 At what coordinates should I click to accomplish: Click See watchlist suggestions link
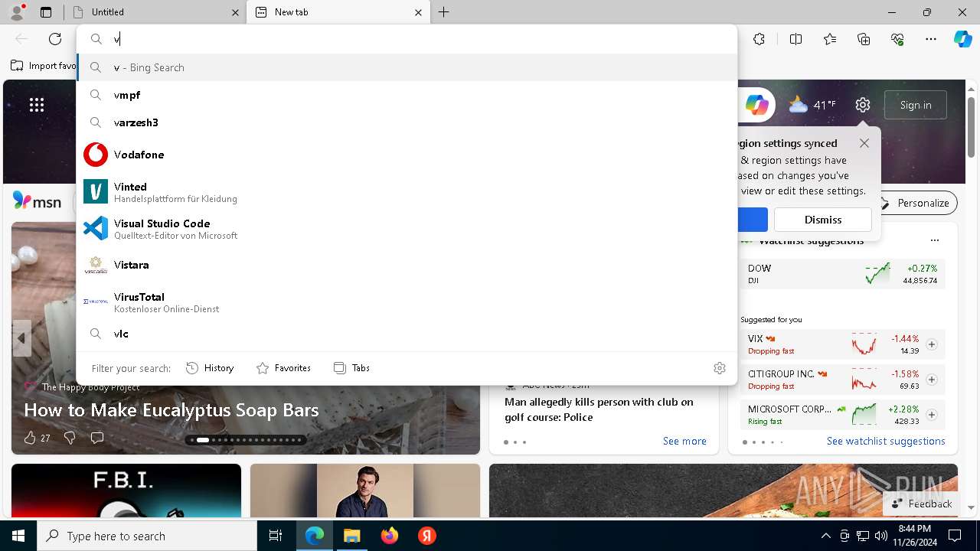(886, 441)
